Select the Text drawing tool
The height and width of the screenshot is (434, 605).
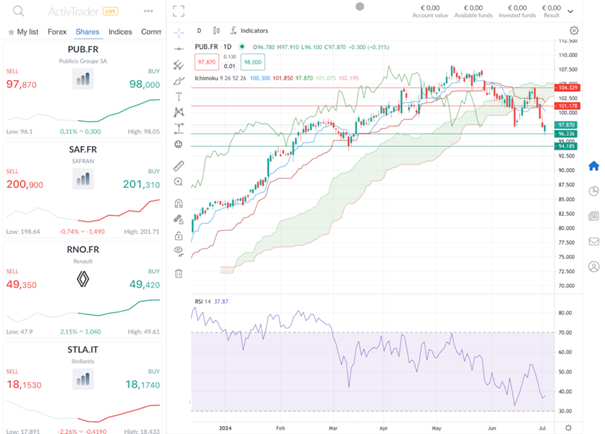pos(178,96)
